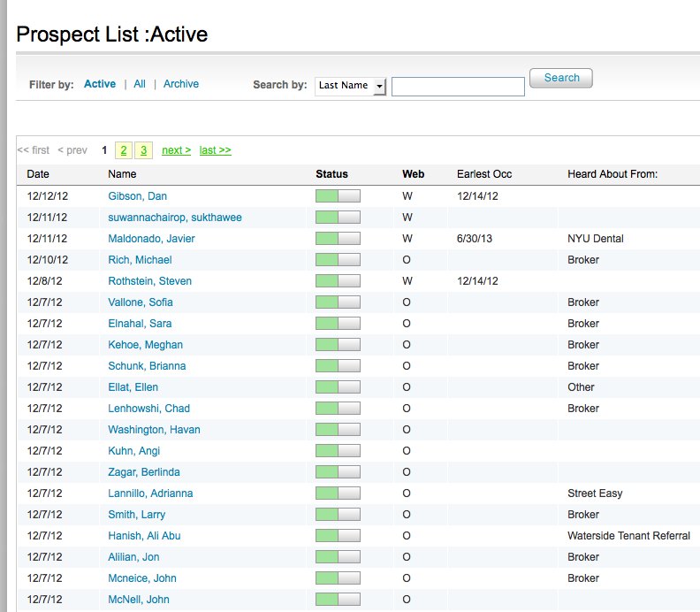The width and height of the screenshot is (700, 612).
Task: Toggle status switch for Lannillo, Adrianna
Action: click(338, 493)
